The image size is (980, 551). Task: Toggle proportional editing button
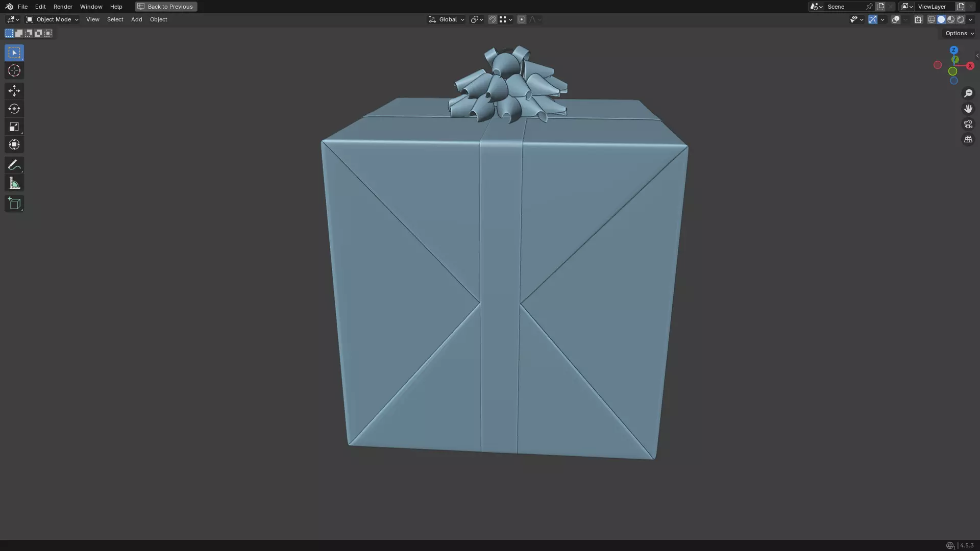pos(521,19)
